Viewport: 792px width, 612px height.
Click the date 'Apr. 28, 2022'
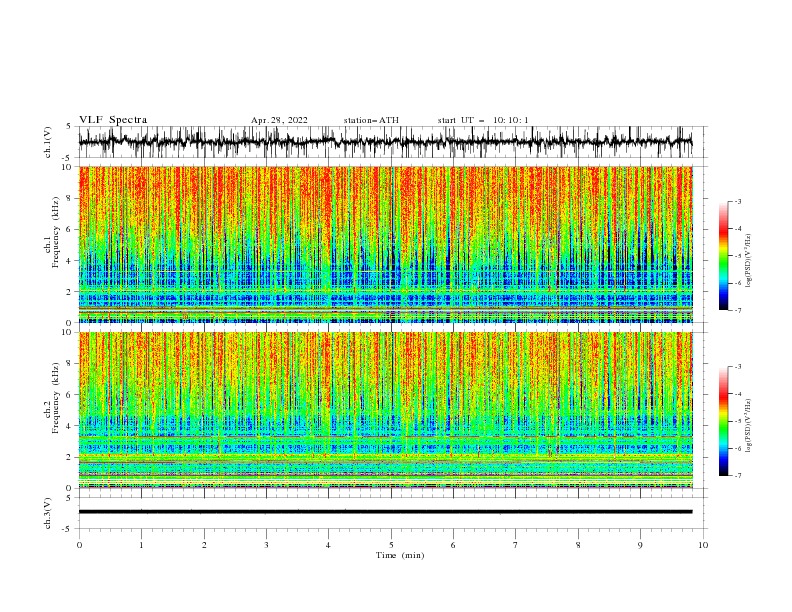pyautogui.click(x=279, y=120)
